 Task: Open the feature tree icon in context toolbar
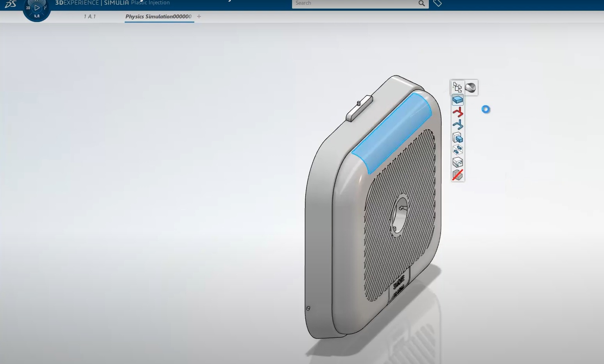click(457, 87)
